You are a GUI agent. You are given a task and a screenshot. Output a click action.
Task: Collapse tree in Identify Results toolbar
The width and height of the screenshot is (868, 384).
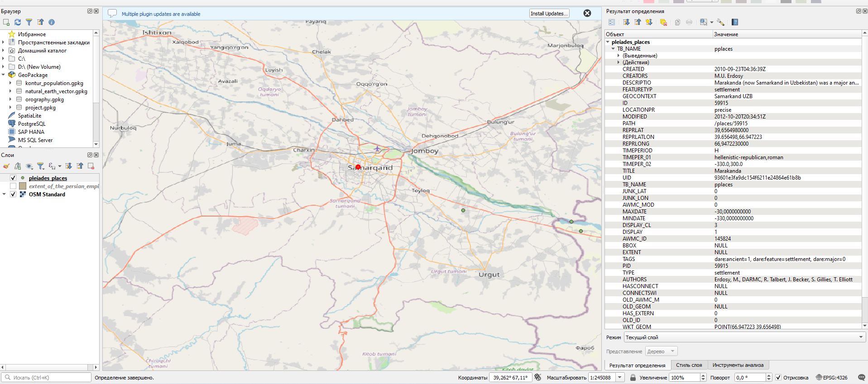pos(638,22)
